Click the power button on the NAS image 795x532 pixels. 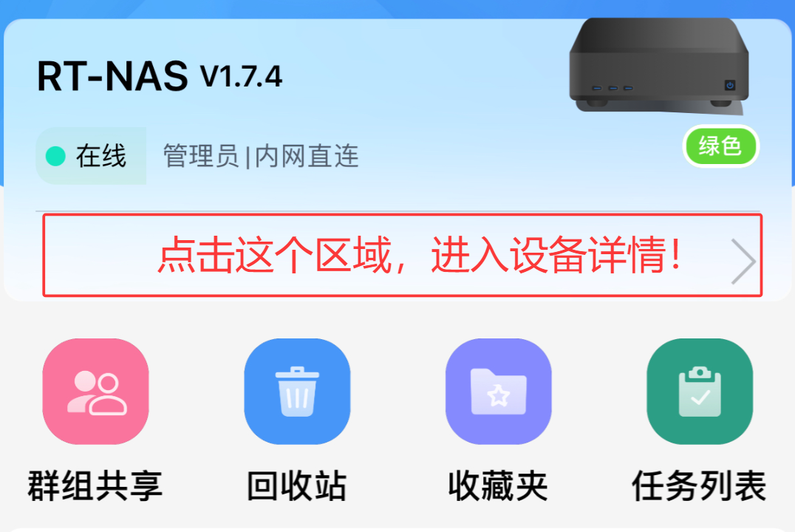[729, 85]
